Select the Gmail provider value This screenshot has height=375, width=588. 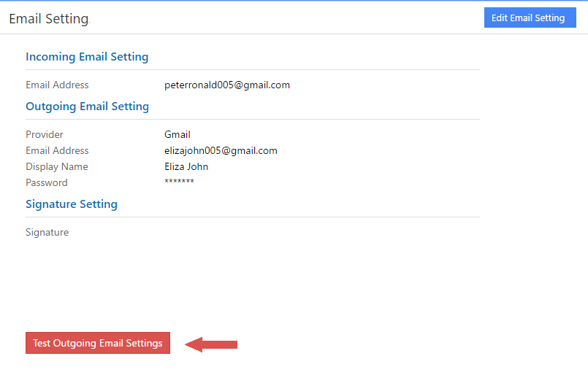pyautogui.click(x=177, y=135)
